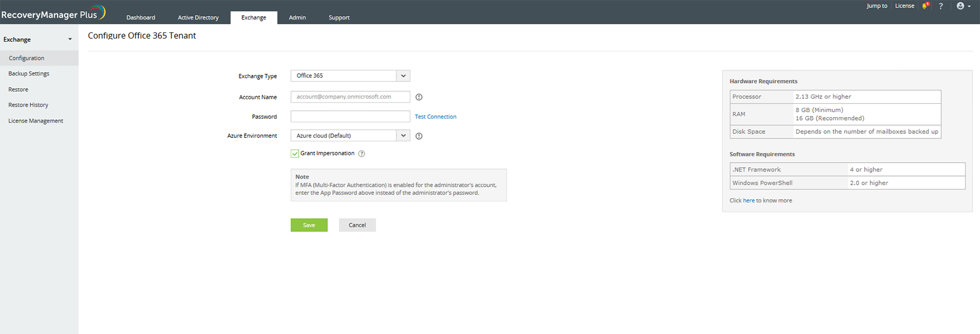Toggle the Grant Impersonation checkbox
The height and width of the screenshot is (334, 980).
coord(295,153)
